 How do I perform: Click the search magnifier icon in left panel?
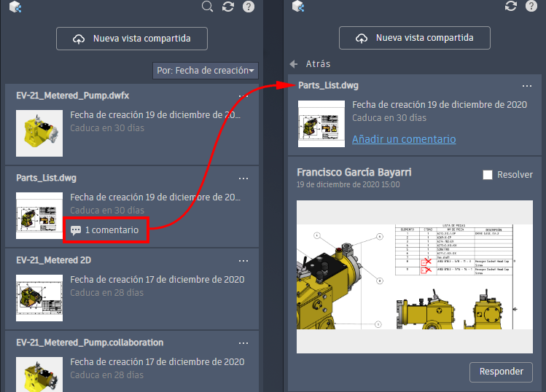208,7
